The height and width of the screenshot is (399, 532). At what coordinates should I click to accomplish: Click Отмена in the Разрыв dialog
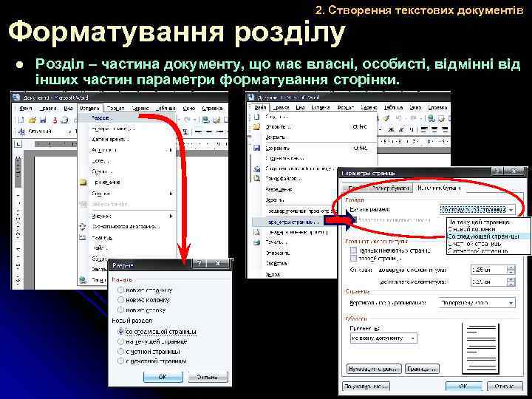pyautogui.click(x=208, y=377)
